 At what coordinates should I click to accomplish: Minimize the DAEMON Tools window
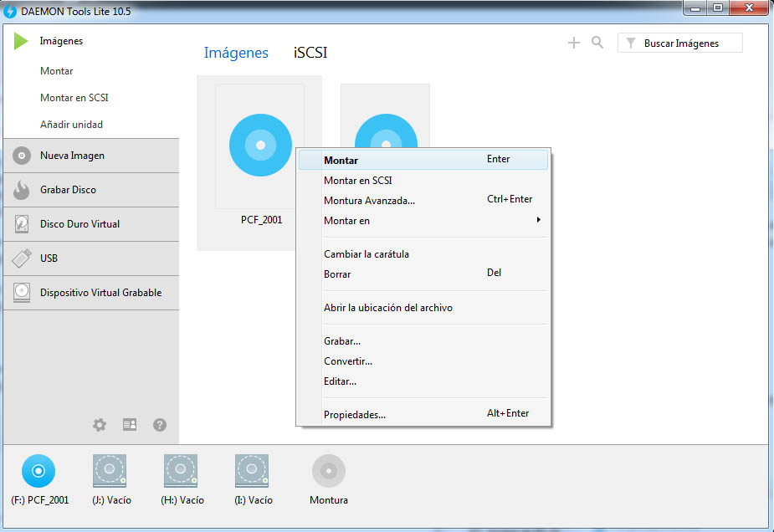point(695,8)
